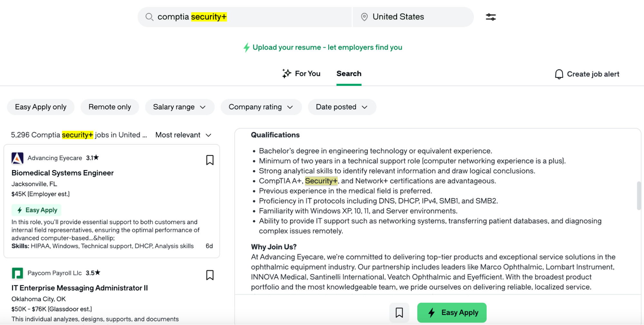This screenshot has width=644, height=325.
Task: Click the search magnifier icon
Action: point(149,17)
